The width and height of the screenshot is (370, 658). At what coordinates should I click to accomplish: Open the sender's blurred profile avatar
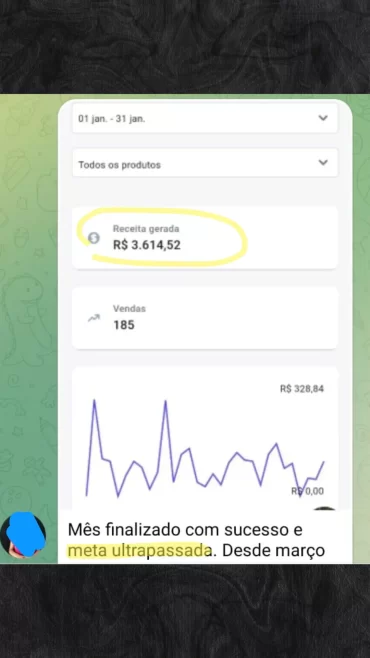tap(23, 535)
